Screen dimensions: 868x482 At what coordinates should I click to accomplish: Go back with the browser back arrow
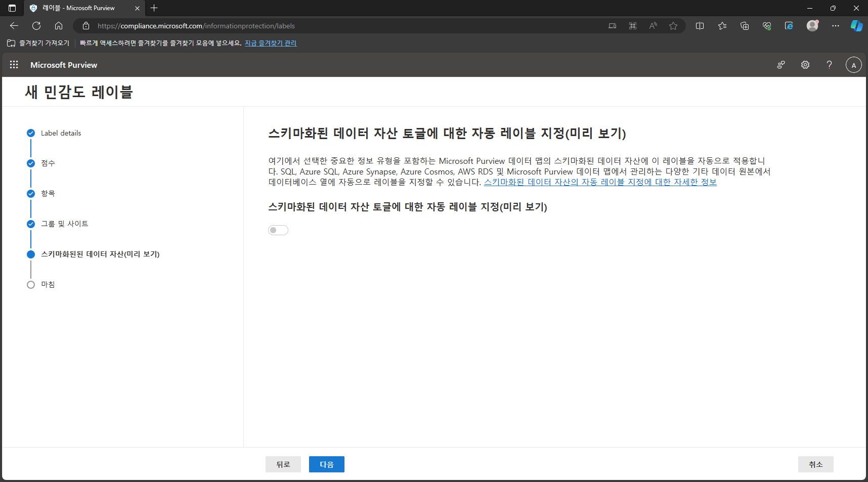tap(14, 26)
